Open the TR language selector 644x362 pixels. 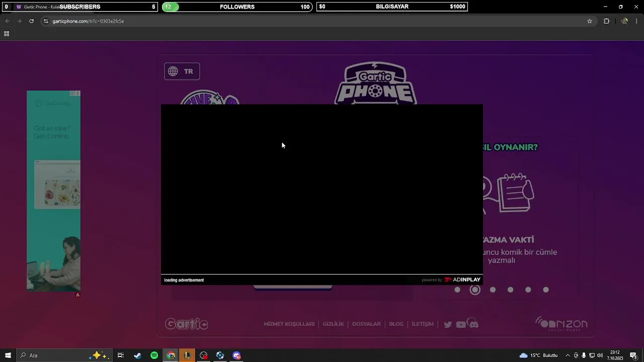pos(182,71)
